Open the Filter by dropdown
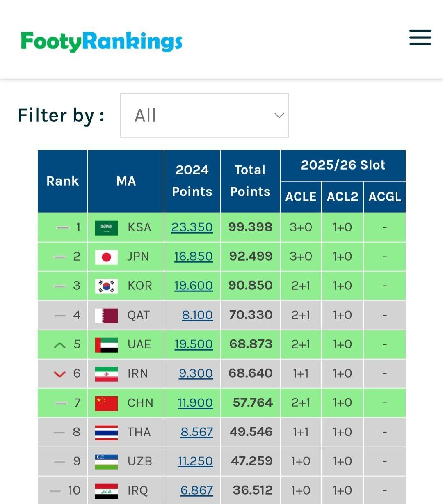This screenshot has width=443, height=504. 204,115
